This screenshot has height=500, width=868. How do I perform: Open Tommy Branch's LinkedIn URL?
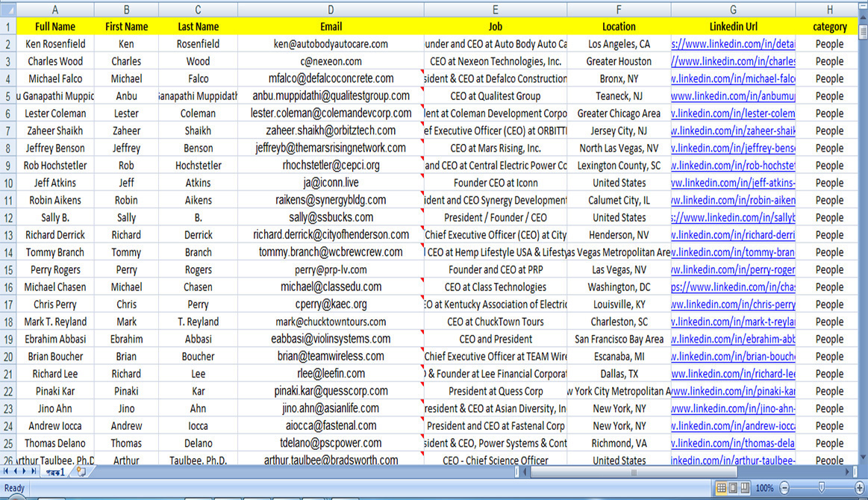(733, 252)
